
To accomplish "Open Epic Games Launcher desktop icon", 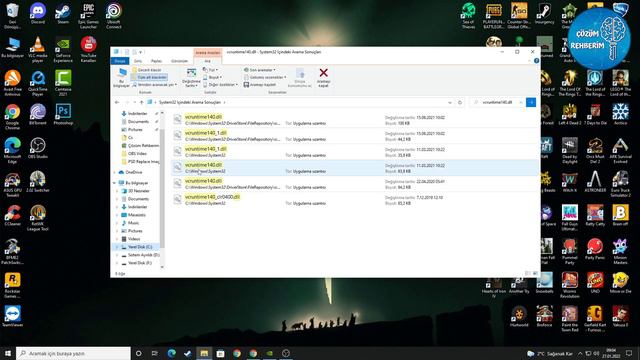I will pyautogui.click(x=88, y=16).
